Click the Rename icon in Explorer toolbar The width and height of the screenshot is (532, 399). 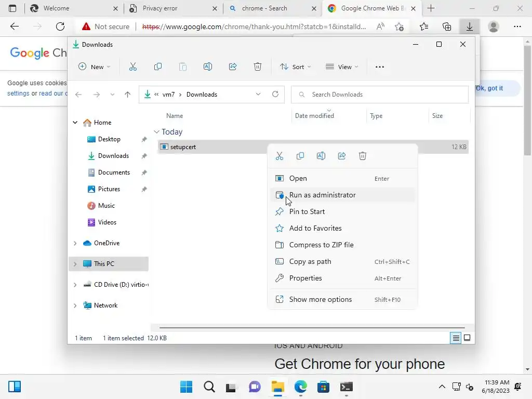pos(208,67)
